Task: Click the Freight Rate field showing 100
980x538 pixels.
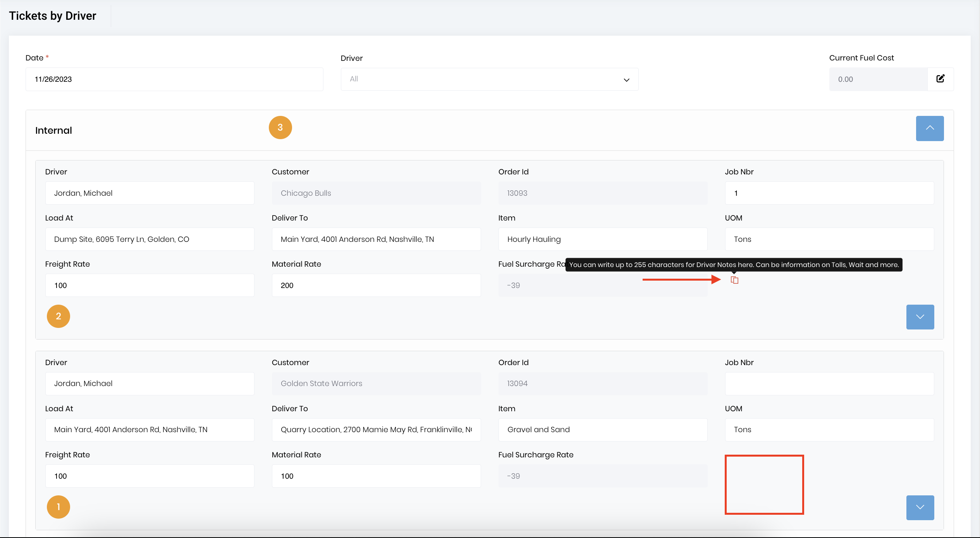Action: pos(150,285)
